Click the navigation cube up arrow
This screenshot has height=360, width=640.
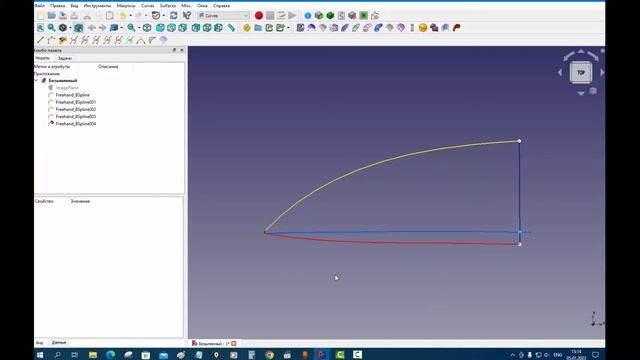point(581,51)
